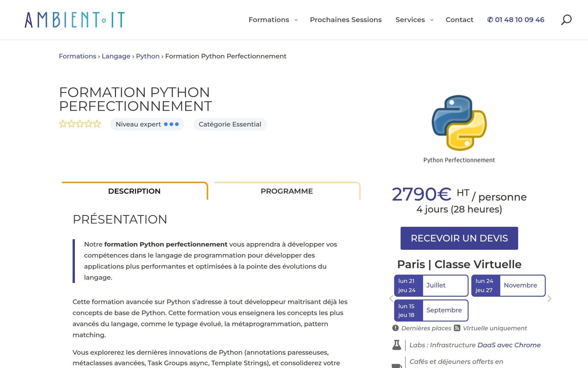Switch to the Programme tab
The image size is (588, 368).
pyautogui.click(x=287, y=191)
